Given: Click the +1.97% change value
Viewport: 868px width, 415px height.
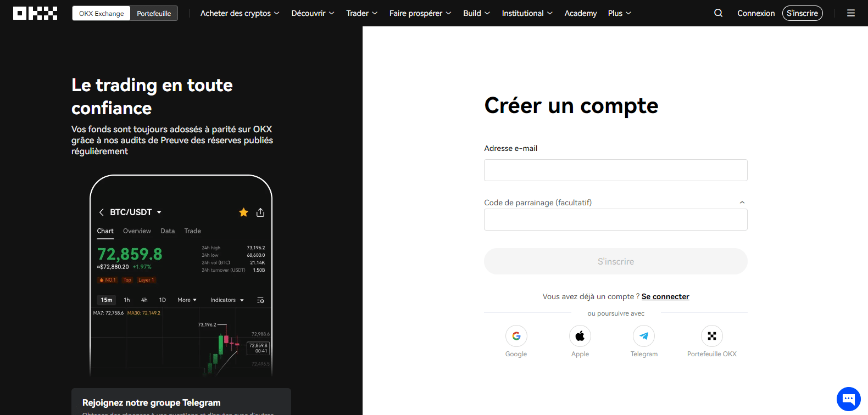Looking at the screenshot, I should pos(142,267).
